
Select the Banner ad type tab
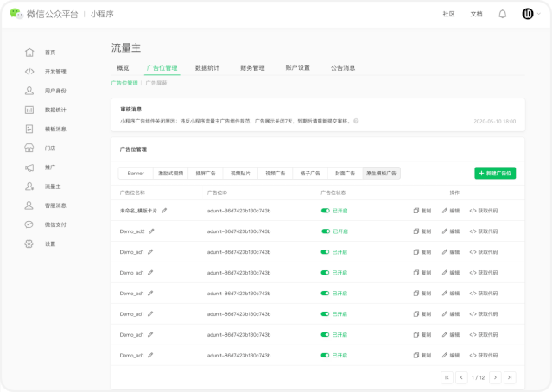pos(136,174)
